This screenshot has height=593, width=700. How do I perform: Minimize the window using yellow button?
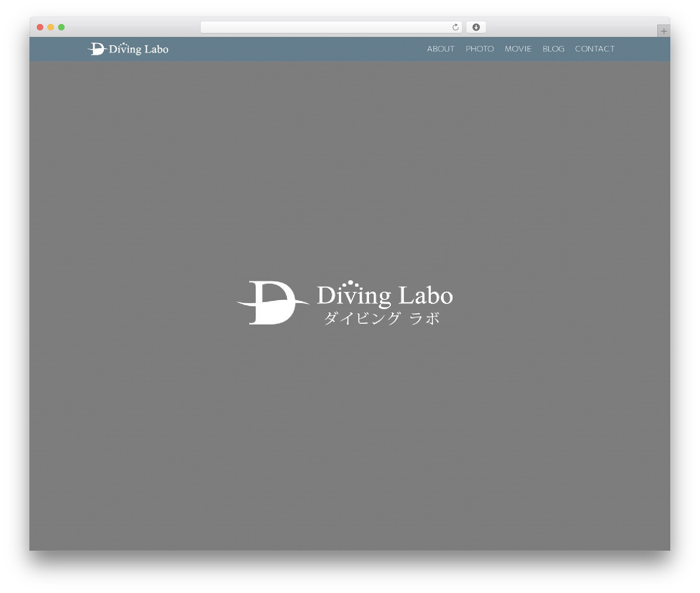coord(50,27)
